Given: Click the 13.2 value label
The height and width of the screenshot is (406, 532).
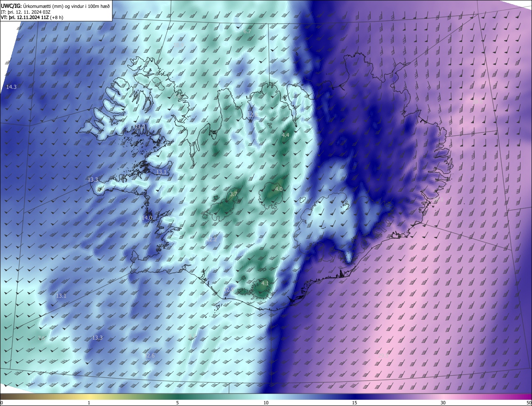Looking at the screenshot, I should (x=140, y=127).
